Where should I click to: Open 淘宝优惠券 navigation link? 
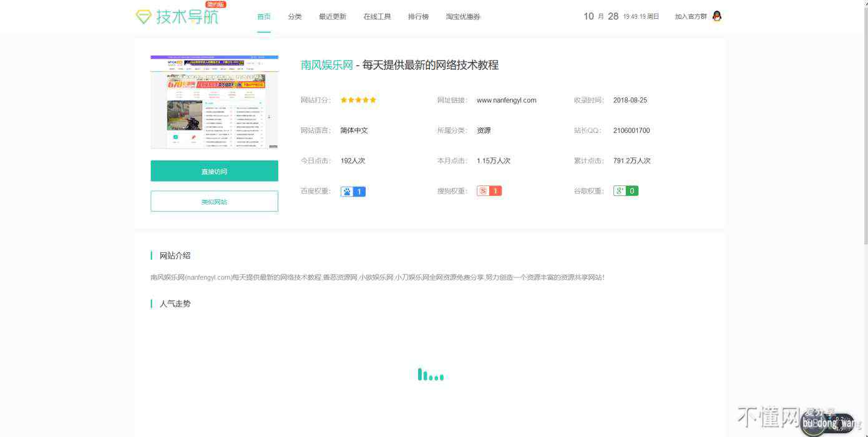coord(463,17)
